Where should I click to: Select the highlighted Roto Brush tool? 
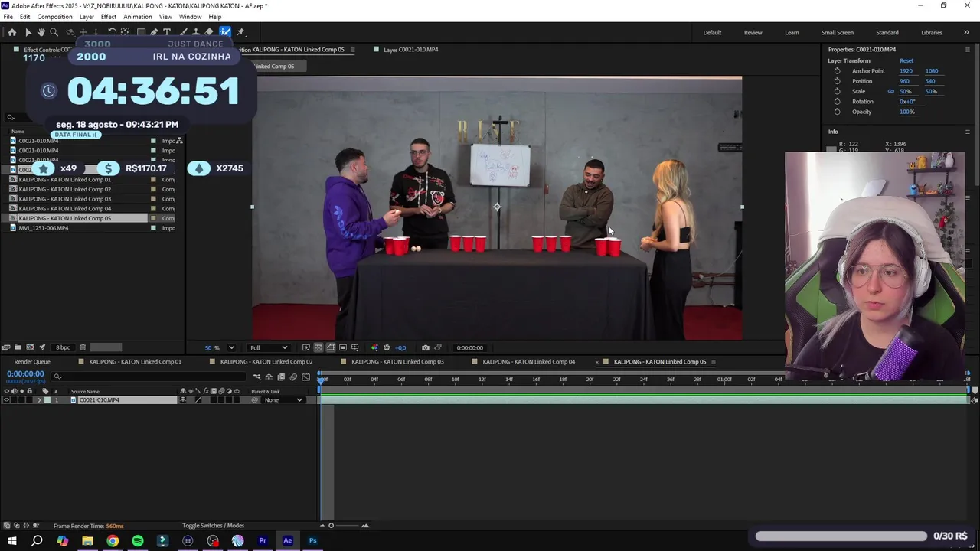225,32
